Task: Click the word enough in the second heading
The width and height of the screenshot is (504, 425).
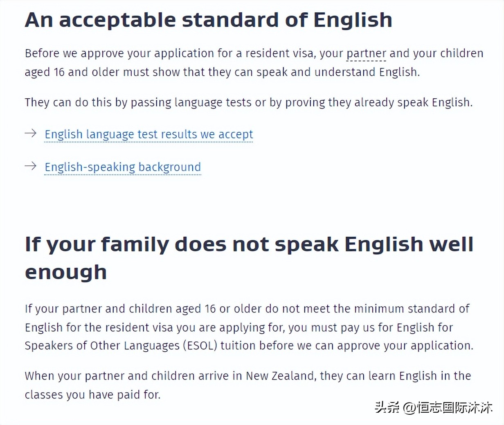Action: pos(66,272)
